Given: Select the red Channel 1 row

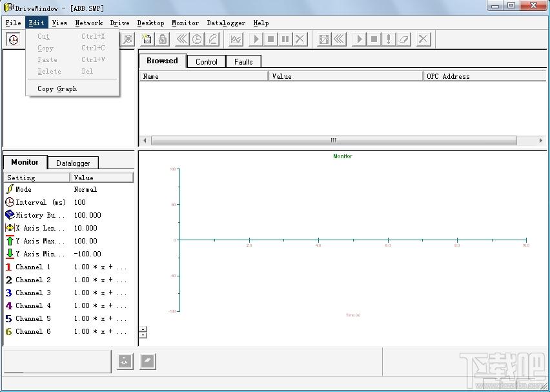Looking at the screenshot, I should [x=68, y=267].
